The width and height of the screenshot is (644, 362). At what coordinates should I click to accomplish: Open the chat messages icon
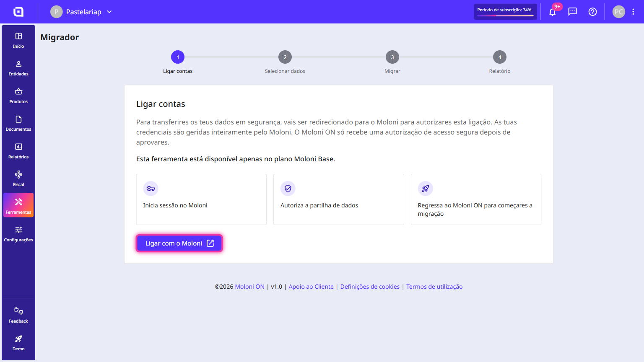click(x=573, y=12)
